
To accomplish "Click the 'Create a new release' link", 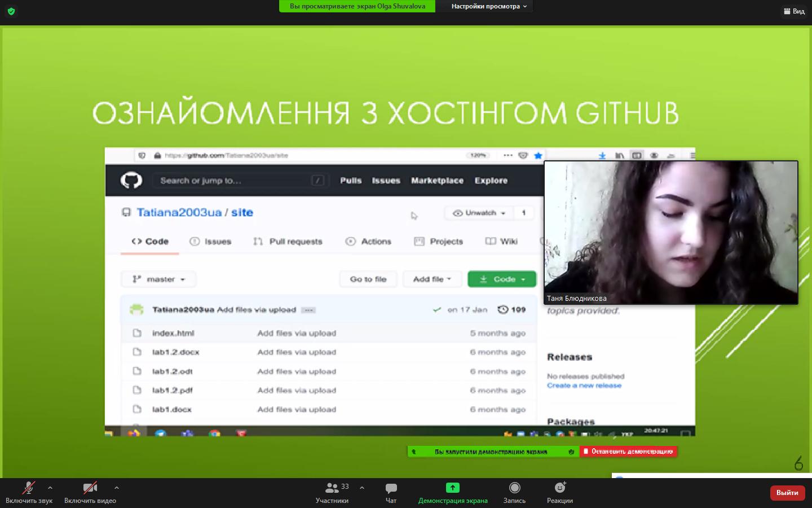I will point(584,386).
